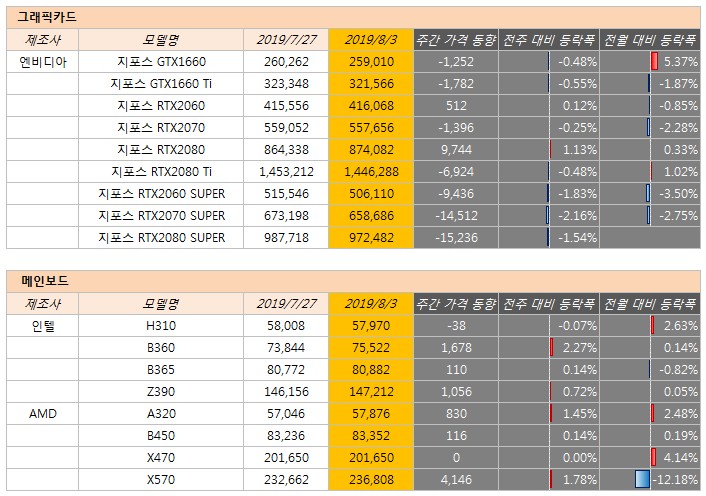Select the 지포스 RTX2080 SUPER row label
Screen dimensions: 706x496
click(x=161, y=238)
